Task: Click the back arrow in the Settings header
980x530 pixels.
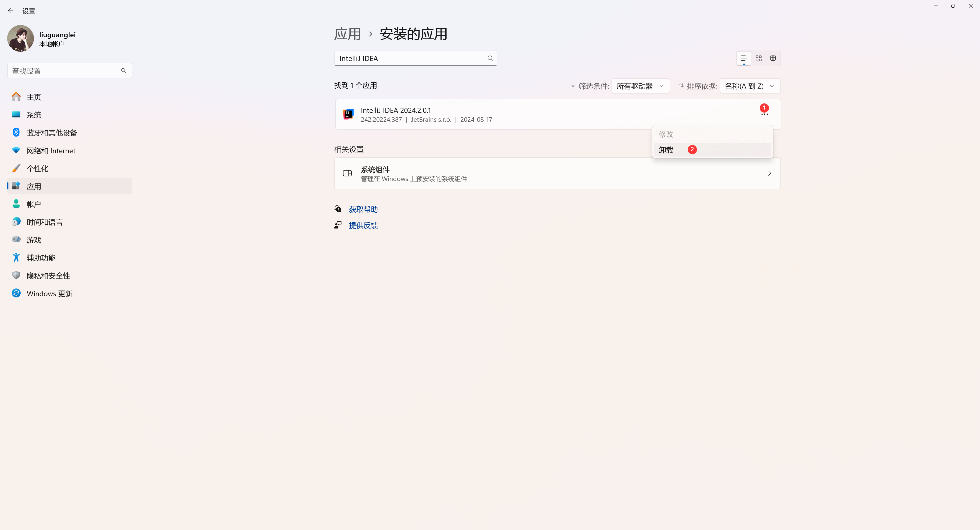Action: coord(11,11)
